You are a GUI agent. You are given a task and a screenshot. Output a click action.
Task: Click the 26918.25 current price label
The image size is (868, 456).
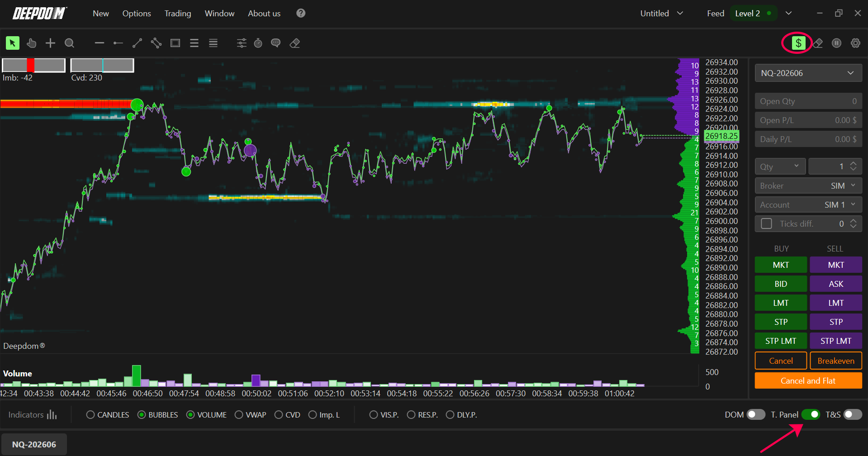click(721, 136)
